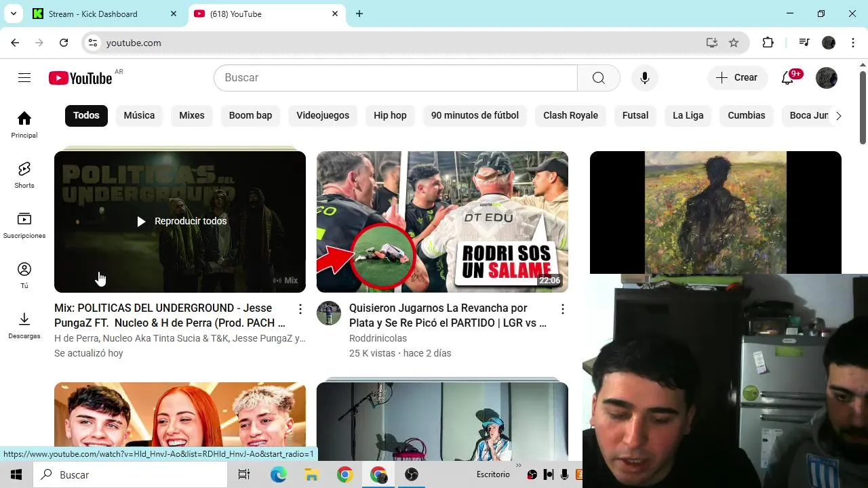Click H de Perra artists line
This screenshot has height=488, width=868.
(x=180, y=338)
